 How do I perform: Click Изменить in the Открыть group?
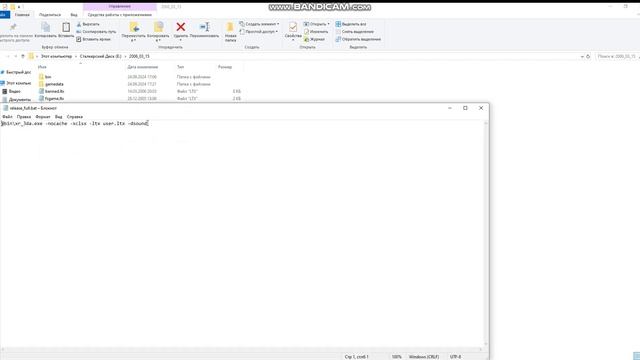(x=316, y=31)
